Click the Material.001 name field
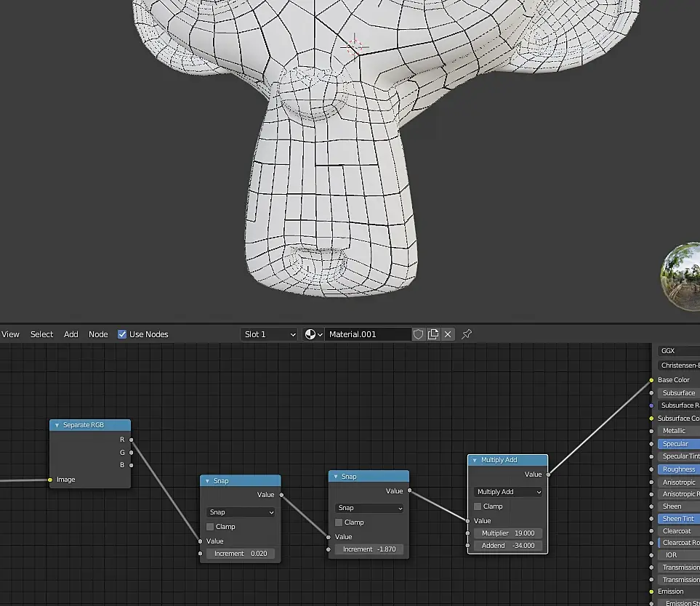700x606 pixels. click(x=367, y=334)
